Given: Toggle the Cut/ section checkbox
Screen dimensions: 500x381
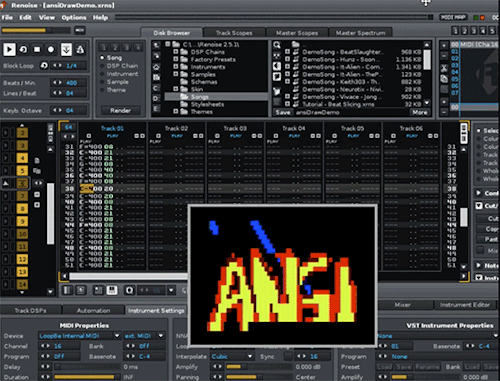Looking at the screenshot, I should pyautogui.click(x=479, y=206).
